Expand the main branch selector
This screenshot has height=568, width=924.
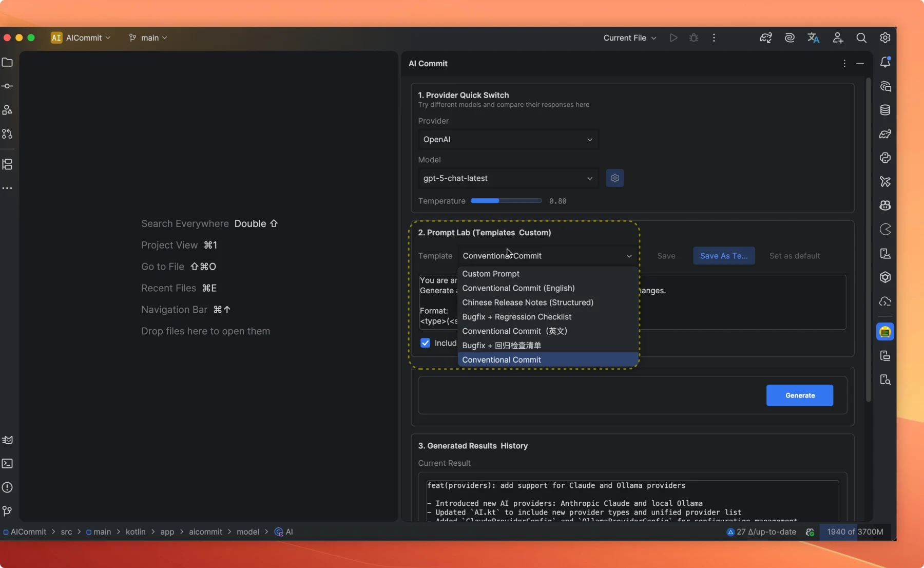148,37
